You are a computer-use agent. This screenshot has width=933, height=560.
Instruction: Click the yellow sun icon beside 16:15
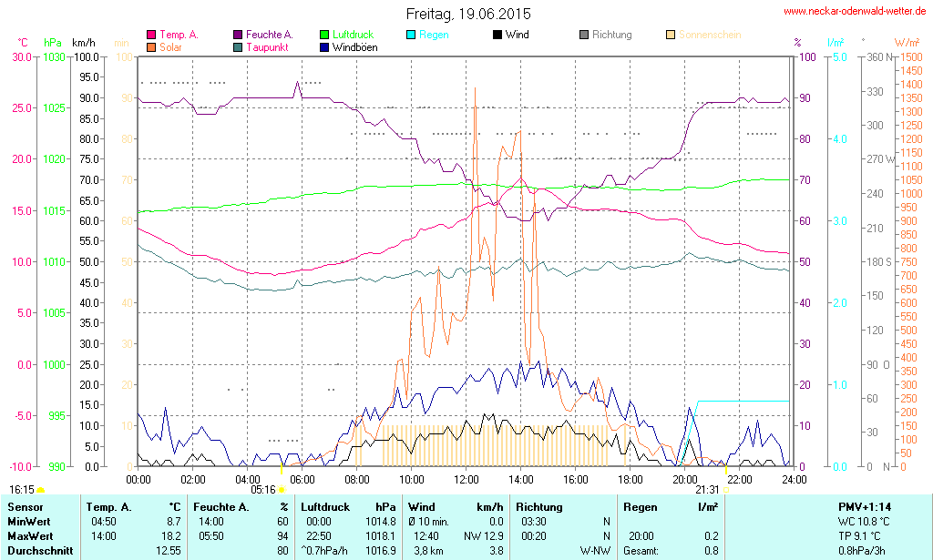click(40, 491)
